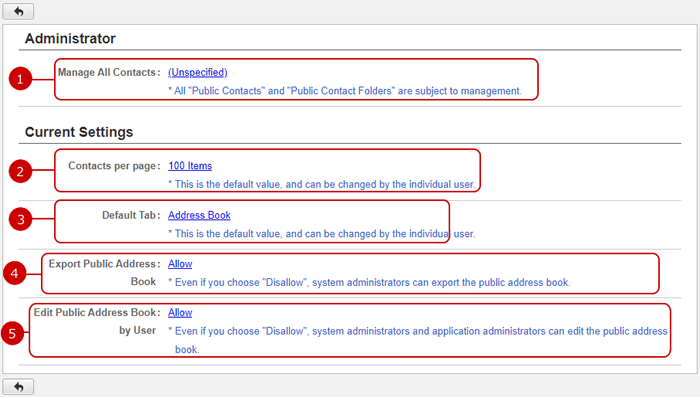Click the Administrator section heading

70,38
